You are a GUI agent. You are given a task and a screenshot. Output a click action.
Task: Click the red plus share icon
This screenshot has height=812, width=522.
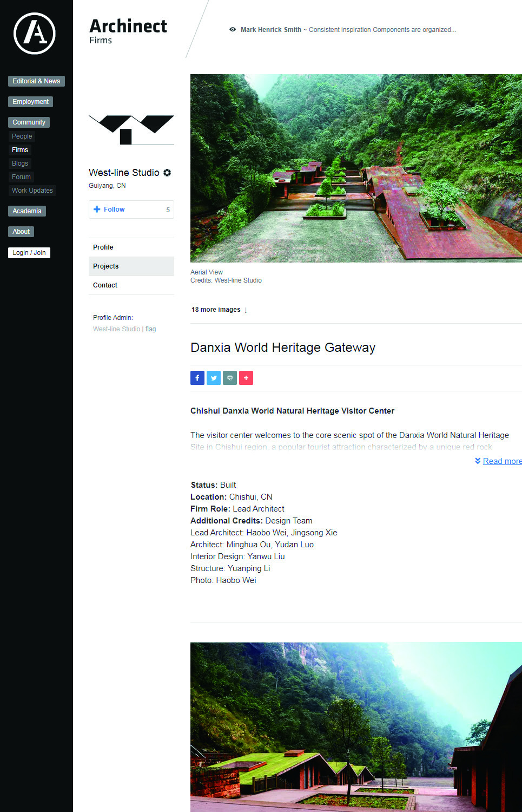tap(246, 378)
